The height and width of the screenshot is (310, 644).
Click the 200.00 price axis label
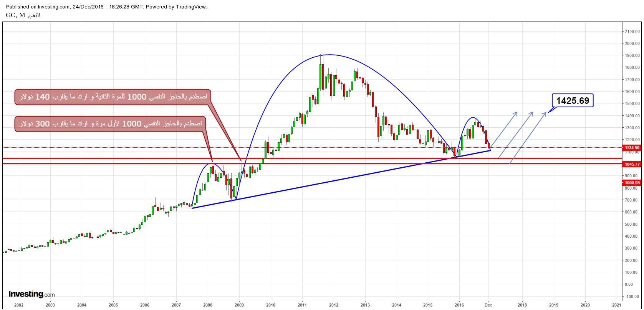[632, 260]
